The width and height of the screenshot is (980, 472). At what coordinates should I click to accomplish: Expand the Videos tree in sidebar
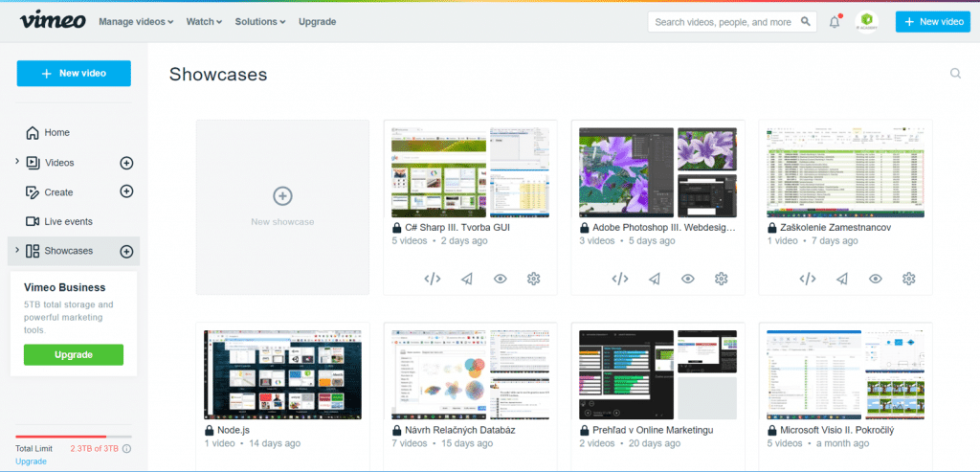(17, 162)
